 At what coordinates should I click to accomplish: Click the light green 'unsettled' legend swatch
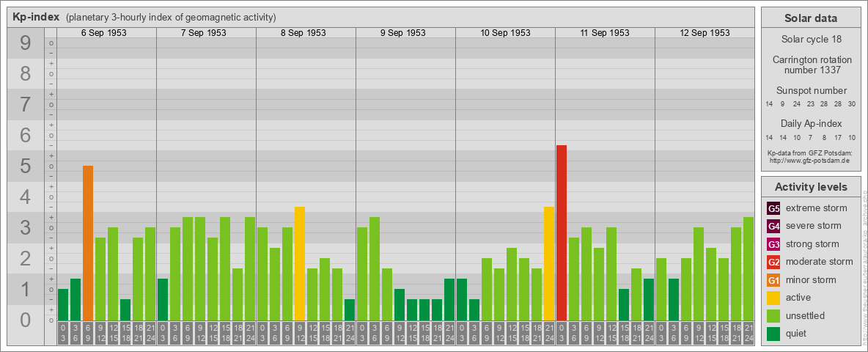click(x=773, y=316)
